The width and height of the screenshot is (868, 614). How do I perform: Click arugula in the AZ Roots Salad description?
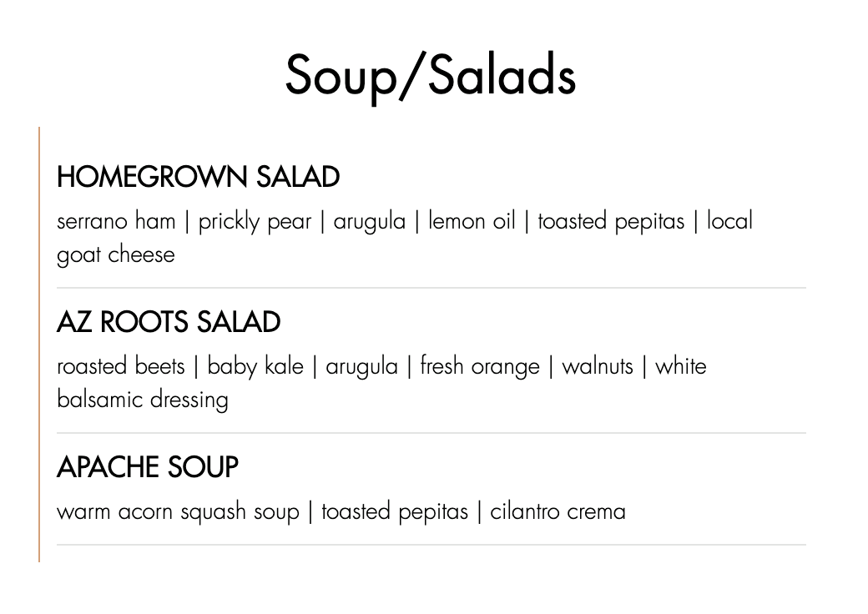361,367
